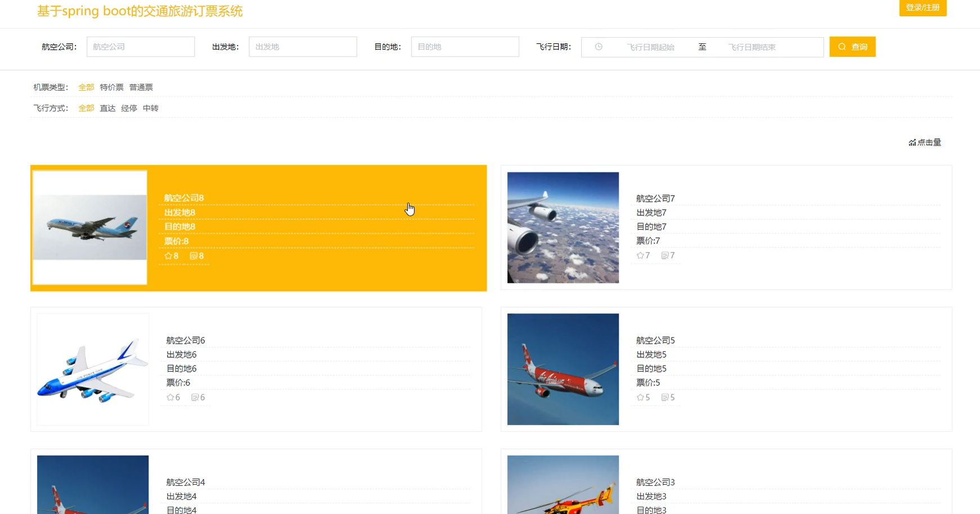The image size is (980, 514).
Task: Click the 航空公司7 title text
Action: [655, 199]
